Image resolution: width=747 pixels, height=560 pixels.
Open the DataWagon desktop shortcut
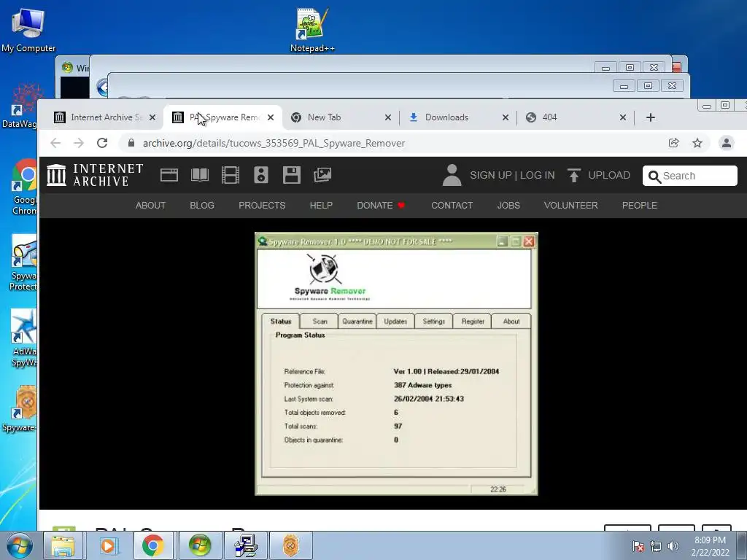19,106
